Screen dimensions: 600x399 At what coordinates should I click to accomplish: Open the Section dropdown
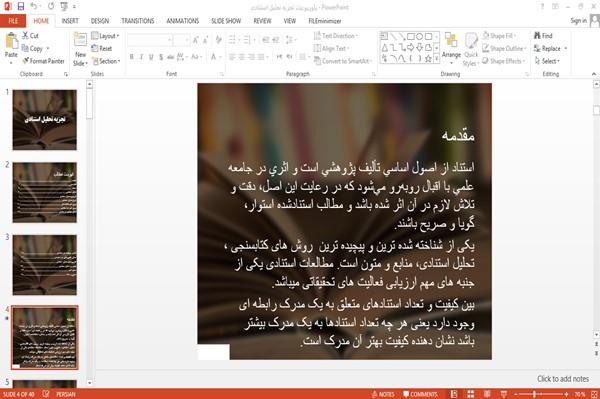point(106,61)
